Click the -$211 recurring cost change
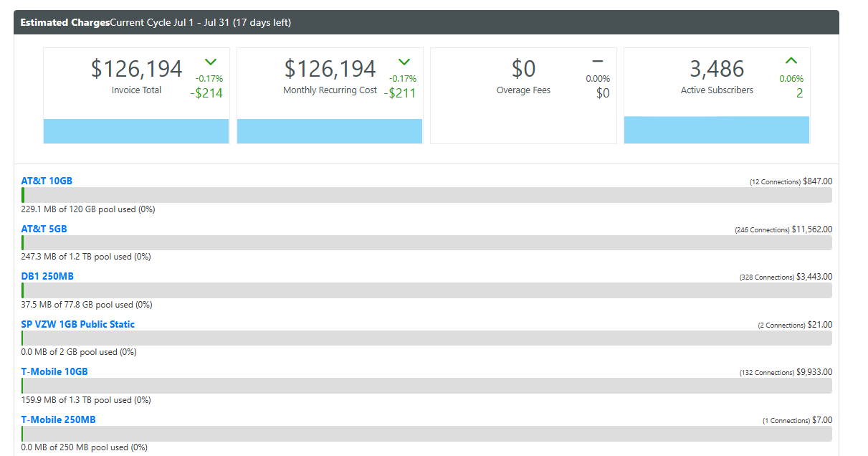Viewport: 868px width, 456px height. (400, 93)
